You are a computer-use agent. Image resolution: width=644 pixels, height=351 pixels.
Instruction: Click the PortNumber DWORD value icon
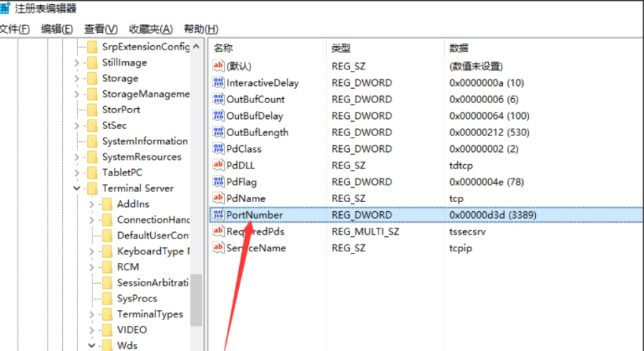pyautogui.click(x=219, y=215)
